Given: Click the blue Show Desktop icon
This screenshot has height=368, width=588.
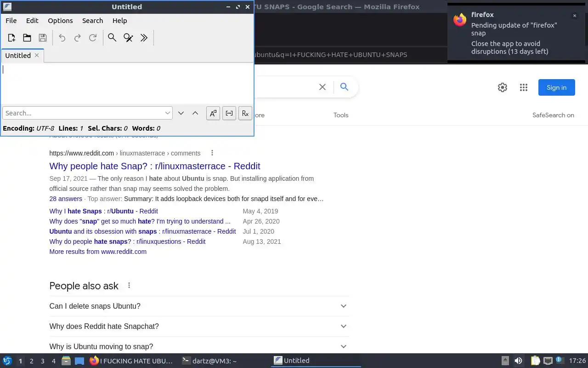Looking at the screenshot, I should coord(79,361).
